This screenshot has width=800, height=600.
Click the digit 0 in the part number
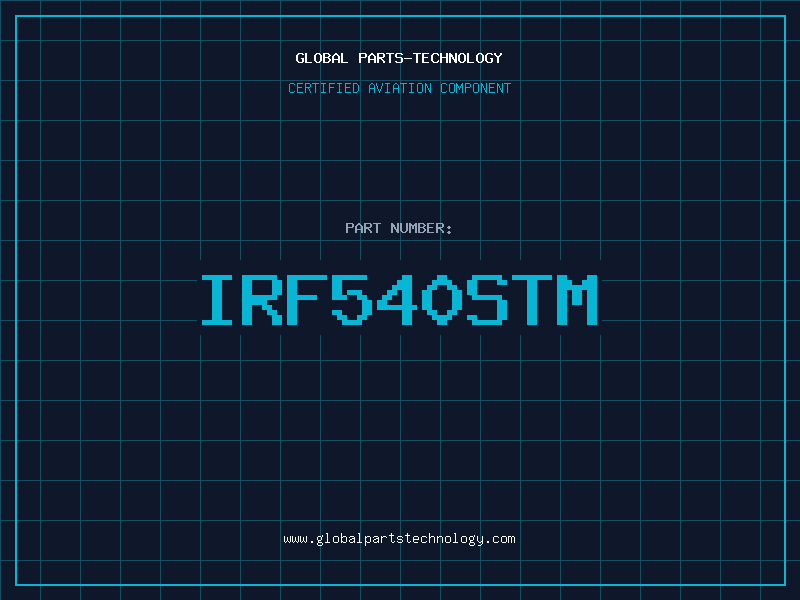click(x=440, y=300)
